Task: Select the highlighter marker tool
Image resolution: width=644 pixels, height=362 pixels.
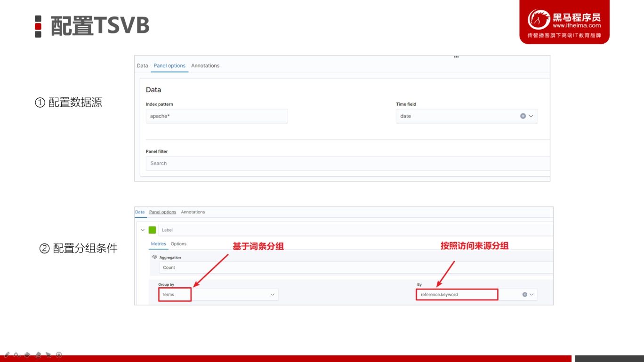Action: click(x=27, y=355)
